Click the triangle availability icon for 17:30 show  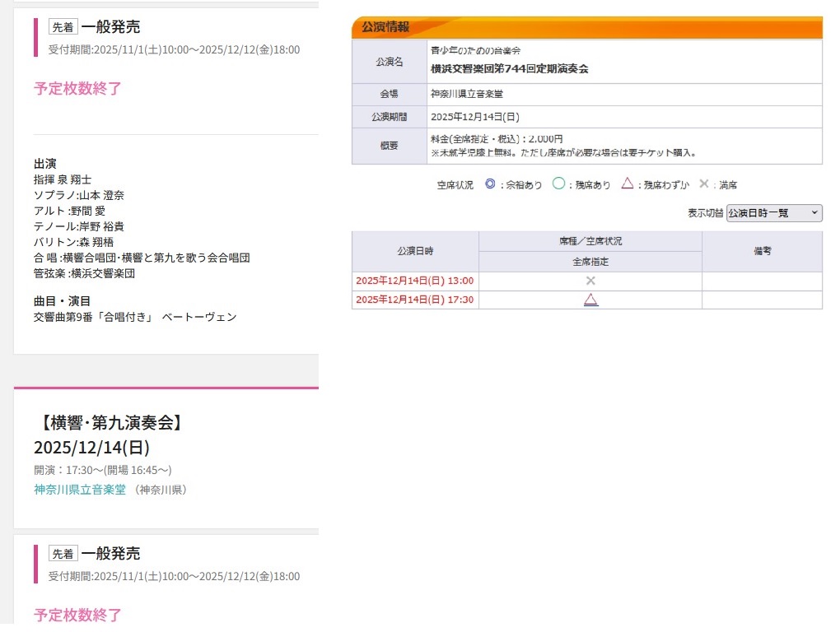(x=590, y=300)
